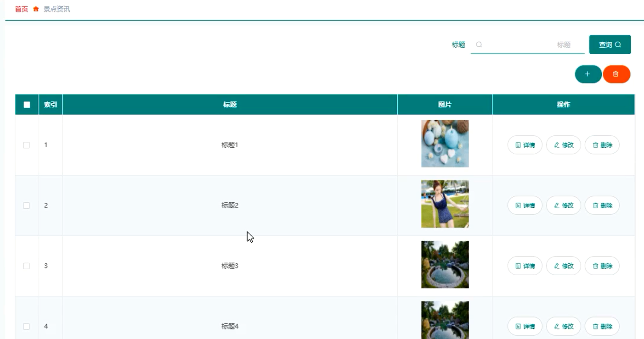Check the checkbox for row 2
The height and width of the screenshot is (339, 644).
[27, 206]
